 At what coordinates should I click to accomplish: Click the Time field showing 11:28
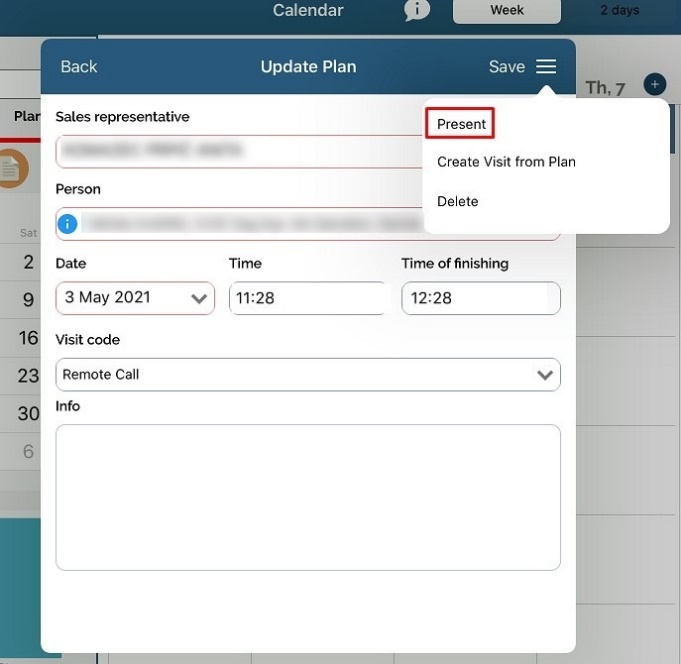tap(307, 298)
